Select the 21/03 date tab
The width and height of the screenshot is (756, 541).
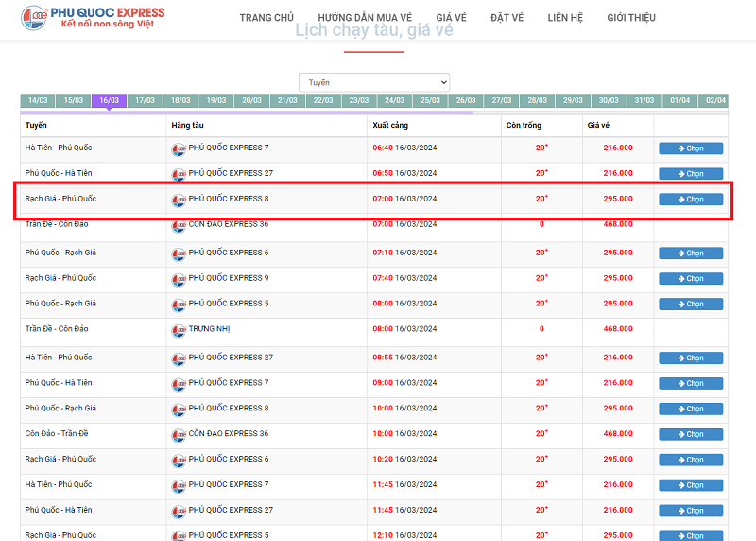(288, 100)
